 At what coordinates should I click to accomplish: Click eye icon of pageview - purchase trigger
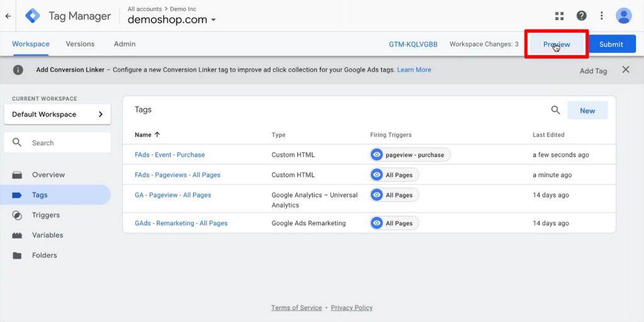pyautogui.click(x=377, y=155)
